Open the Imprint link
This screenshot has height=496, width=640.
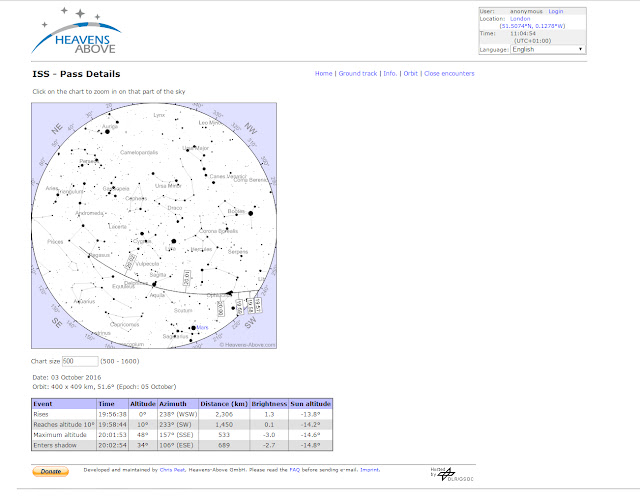369,470
